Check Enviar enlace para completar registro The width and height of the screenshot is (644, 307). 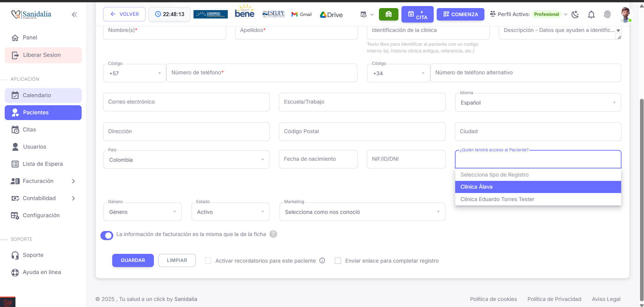338,261
